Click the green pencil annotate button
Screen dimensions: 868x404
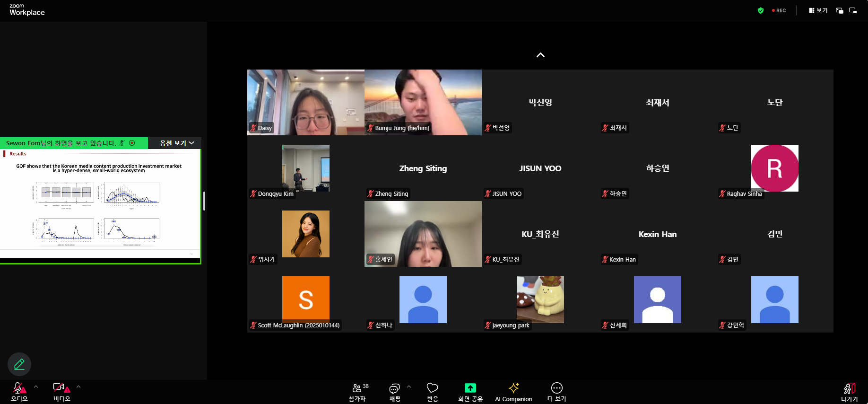(19, 364)
